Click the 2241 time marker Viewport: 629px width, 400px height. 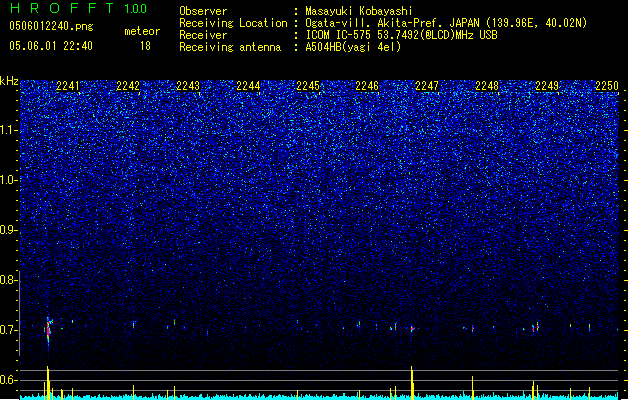pos(68,86)
